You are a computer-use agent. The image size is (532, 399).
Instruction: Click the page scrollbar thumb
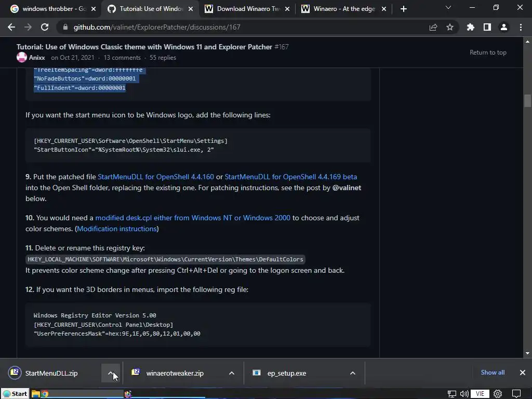(527, 101)
